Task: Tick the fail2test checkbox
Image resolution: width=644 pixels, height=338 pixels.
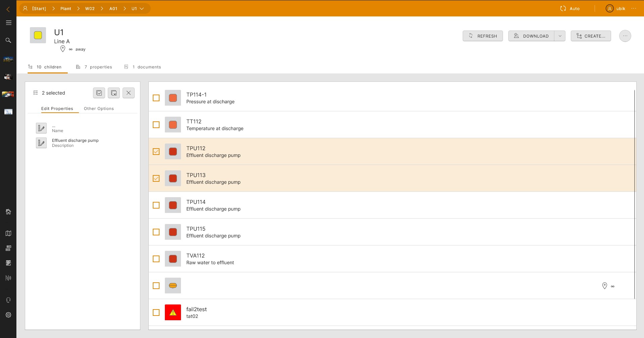Action: 156,313
